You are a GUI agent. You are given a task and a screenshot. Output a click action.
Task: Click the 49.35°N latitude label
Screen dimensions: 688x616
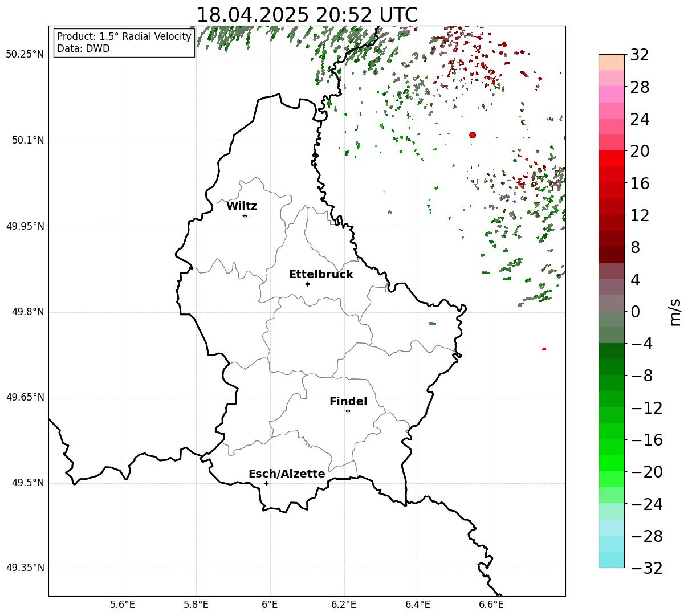click(25, 568)
